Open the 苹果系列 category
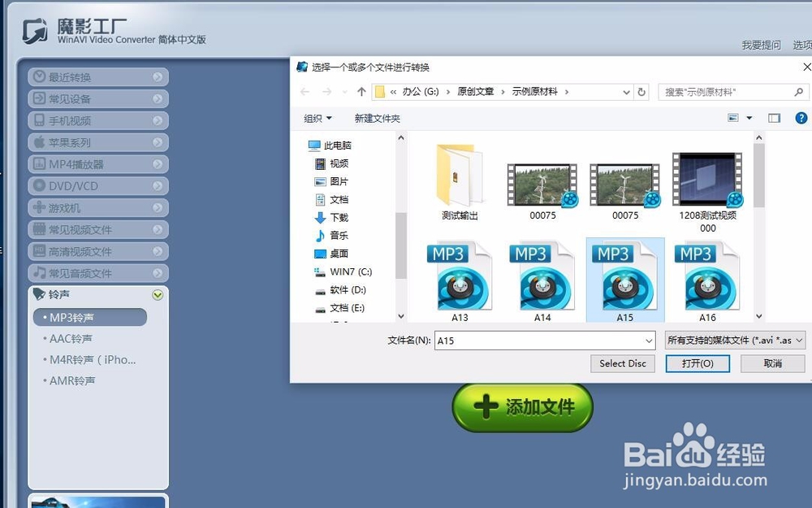The width and height of the screenshot is (812, 508). (x=98, y=142)
